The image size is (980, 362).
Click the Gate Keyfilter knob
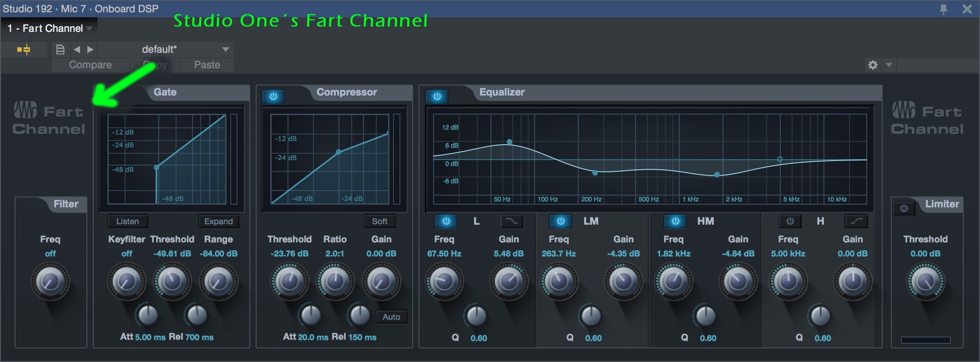pyautogui.click(x=126, y=282)
